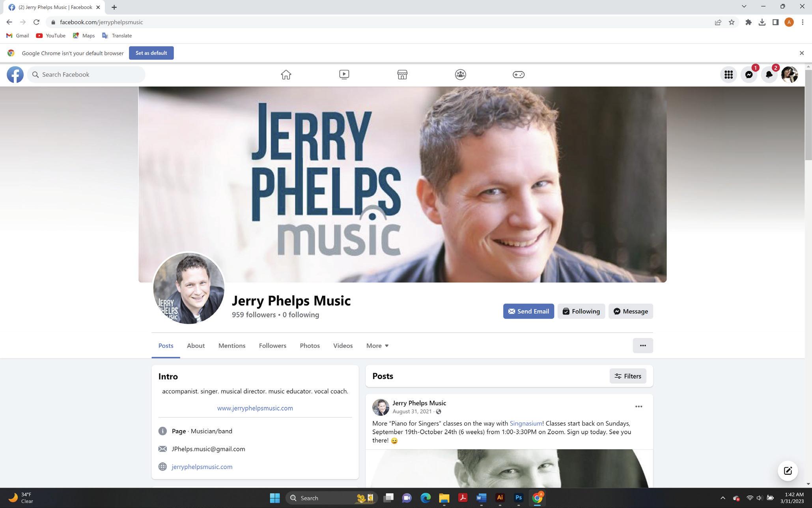Viewport: 812px width, 508px height.
Task: Open the Facebook Gaming icon
Action: tap(518, 75)
